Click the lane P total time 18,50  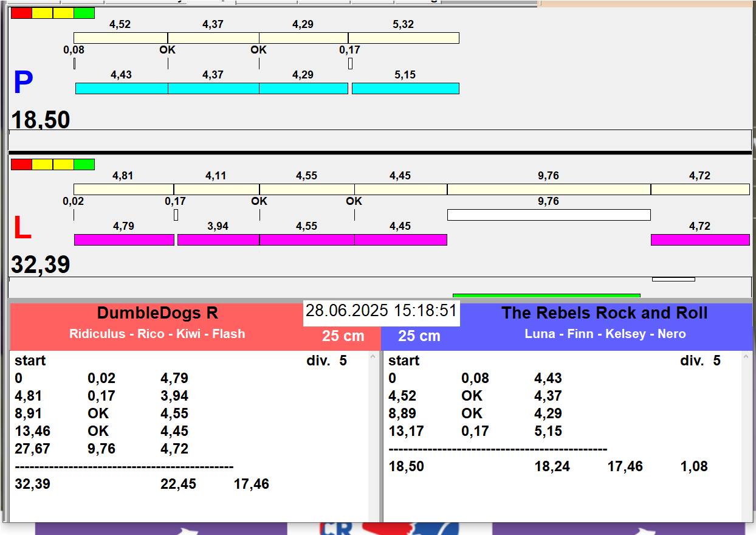click(x=41, y=120)
